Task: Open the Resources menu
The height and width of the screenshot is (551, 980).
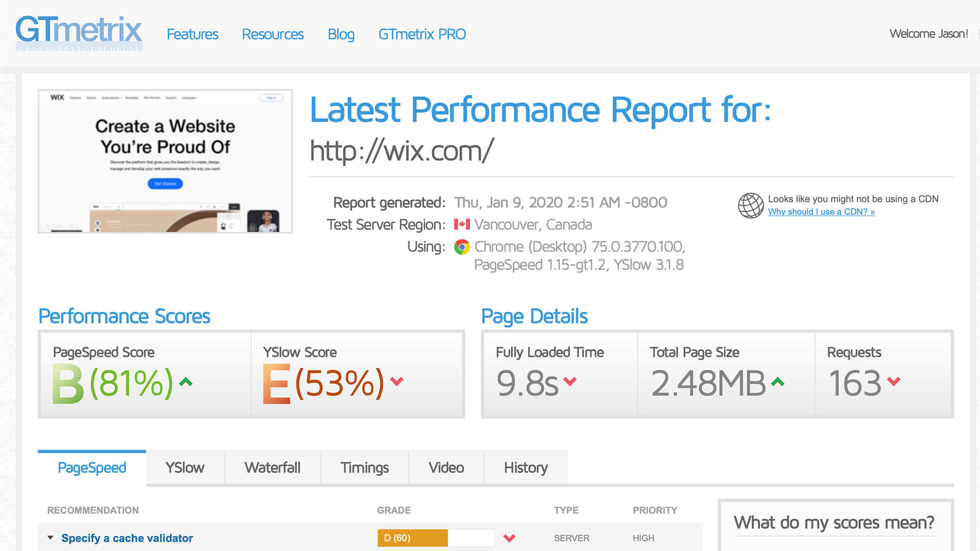Action: [x=273, y=34]
